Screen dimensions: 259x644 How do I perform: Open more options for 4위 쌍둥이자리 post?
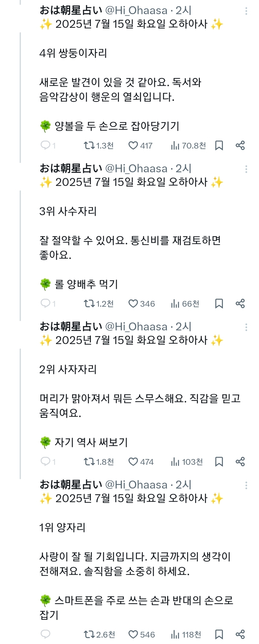246,11
